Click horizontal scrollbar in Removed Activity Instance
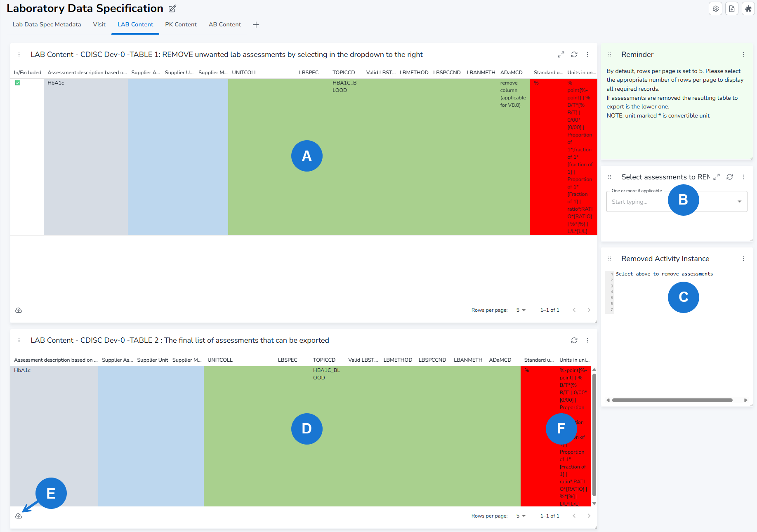Screen dimensions: 757x532 [x=672, y=400]
